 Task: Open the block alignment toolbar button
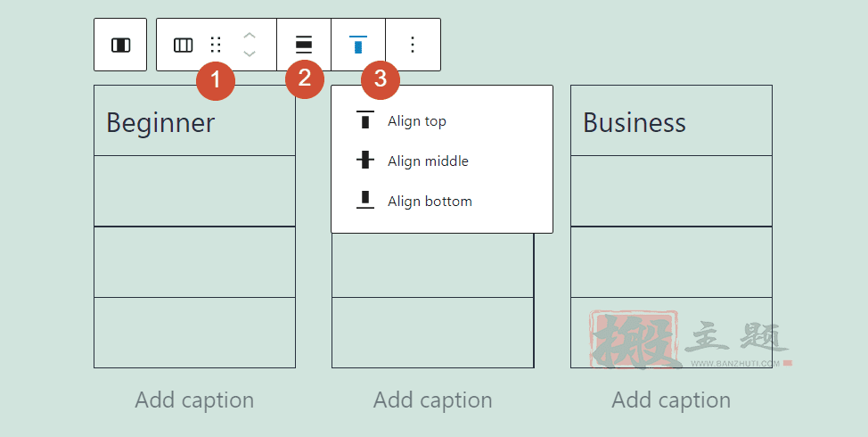[303, 45]
